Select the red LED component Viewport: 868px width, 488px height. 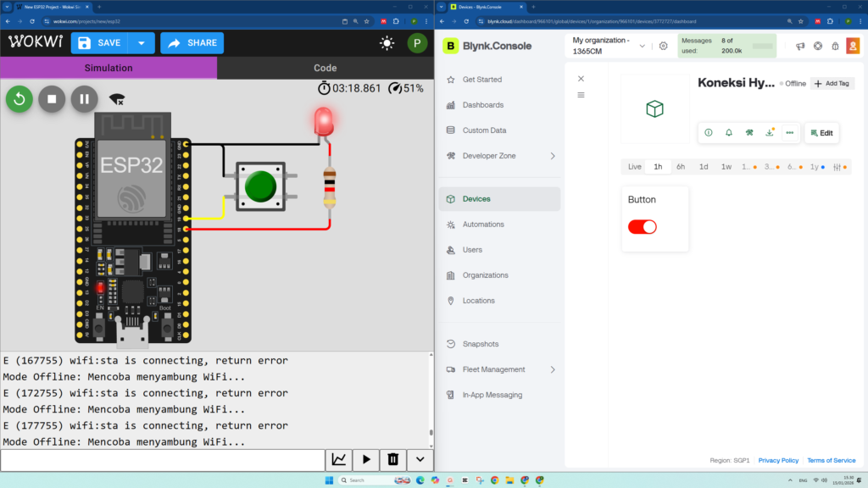click(324, 122)
